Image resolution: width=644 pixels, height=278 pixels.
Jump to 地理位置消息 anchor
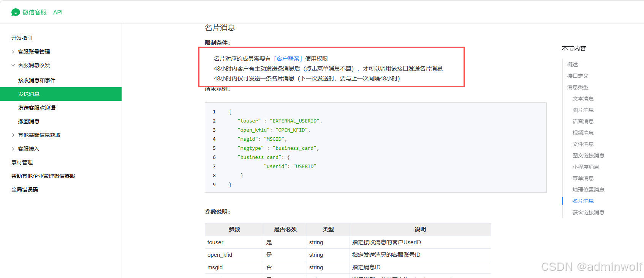pos(589,190)
